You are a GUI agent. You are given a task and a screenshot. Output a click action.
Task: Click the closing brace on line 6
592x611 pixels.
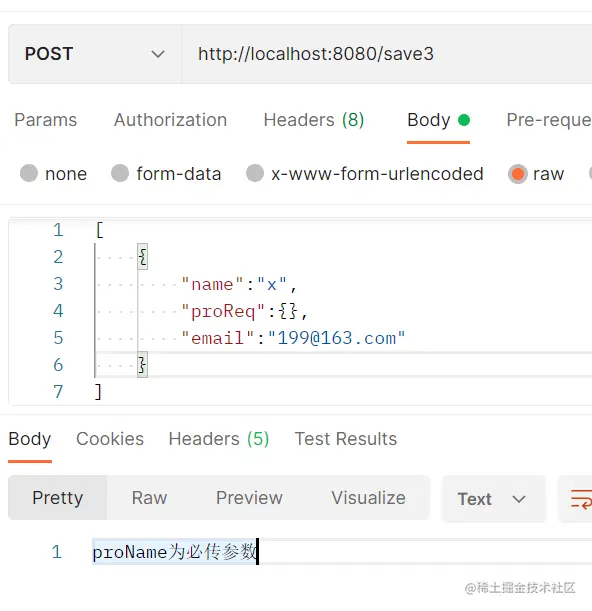coord(143,365)
